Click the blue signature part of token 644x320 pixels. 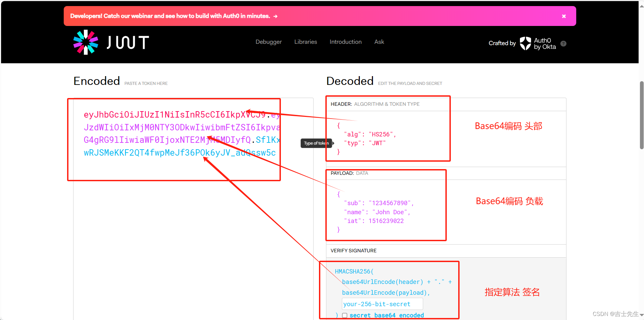coord(180,153)
